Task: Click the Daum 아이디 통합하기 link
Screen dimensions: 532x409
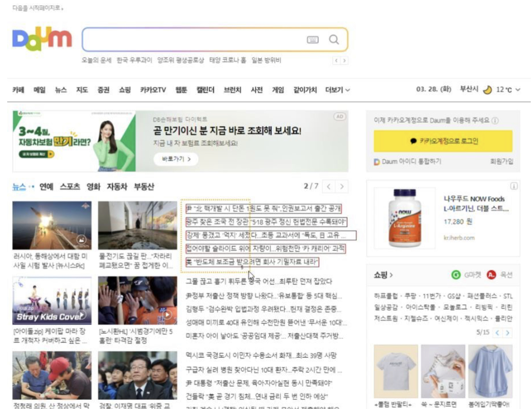Action: pyautogui.click(x=411, y=161)
